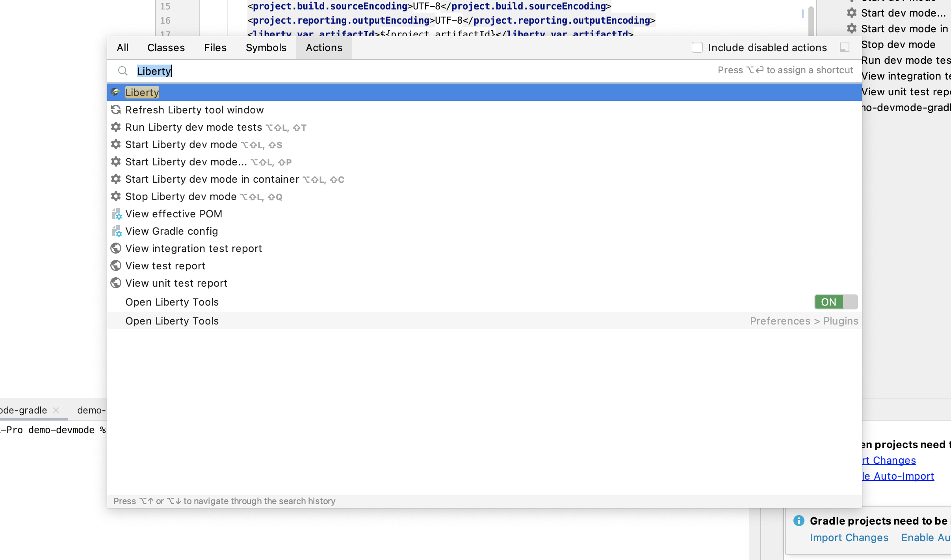Select the highlighted Liberty action entry
This screenshot has height=560, width=951.
coord(141,92)
